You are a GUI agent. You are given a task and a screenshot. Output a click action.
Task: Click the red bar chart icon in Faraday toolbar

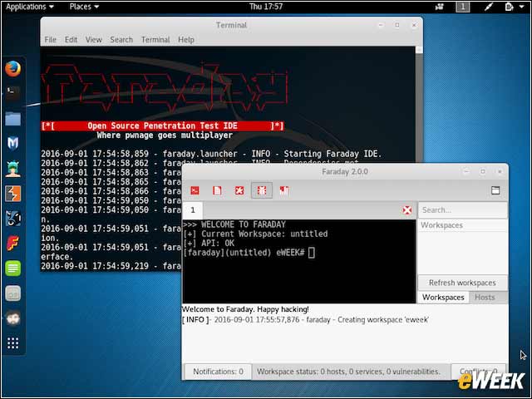[x=284, y=190]
